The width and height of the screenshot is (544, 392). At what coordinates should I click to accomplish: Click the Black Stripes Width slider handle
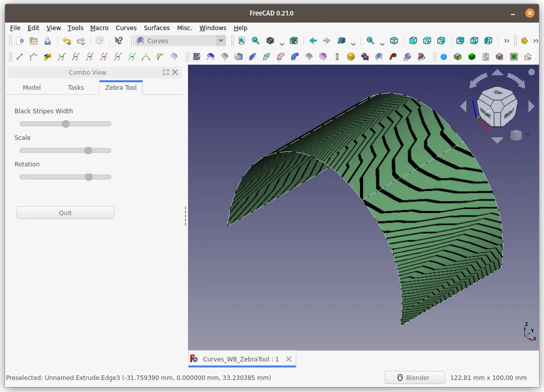click(x=66, y=124)
